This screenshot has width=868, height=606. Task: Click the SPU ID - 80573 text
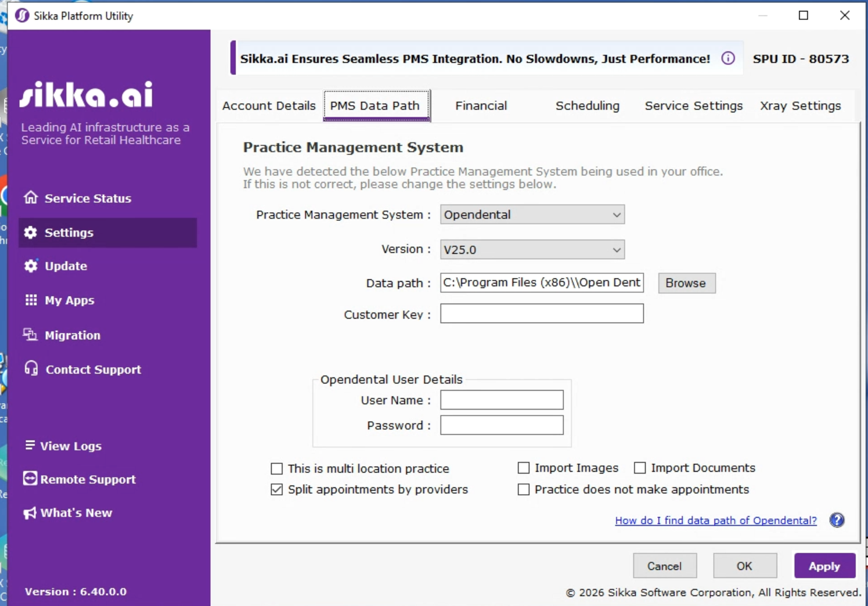(801, 59)
